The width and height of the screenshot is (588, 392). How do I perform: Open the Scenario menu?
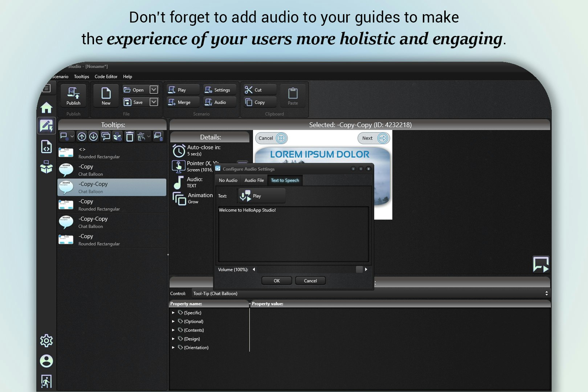[60, 77]
